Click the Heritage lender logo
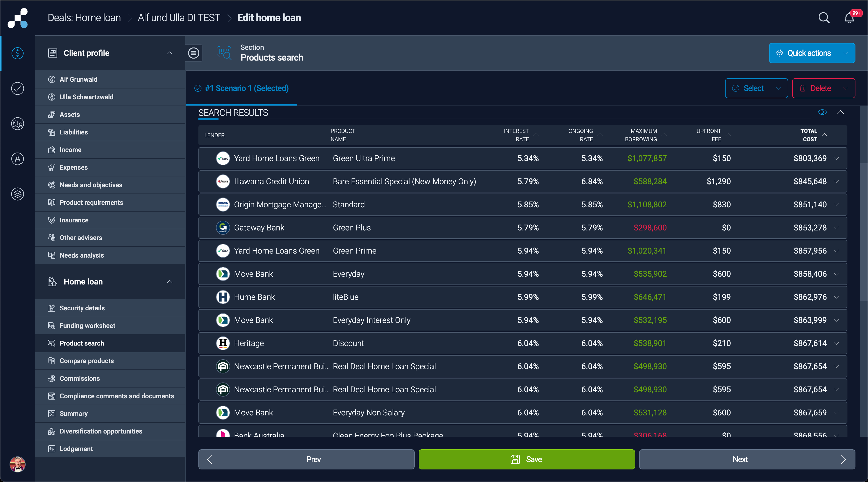 point(223,343)
